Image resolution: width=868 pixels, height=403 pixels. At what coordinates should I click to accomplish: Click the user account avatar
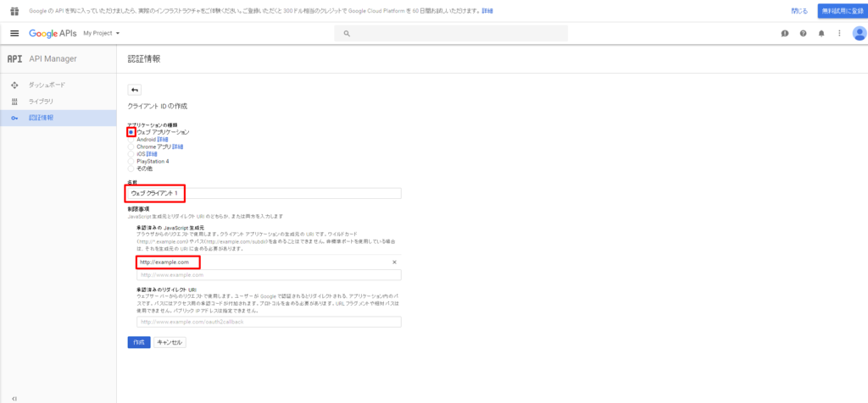[x=860, y=33]
